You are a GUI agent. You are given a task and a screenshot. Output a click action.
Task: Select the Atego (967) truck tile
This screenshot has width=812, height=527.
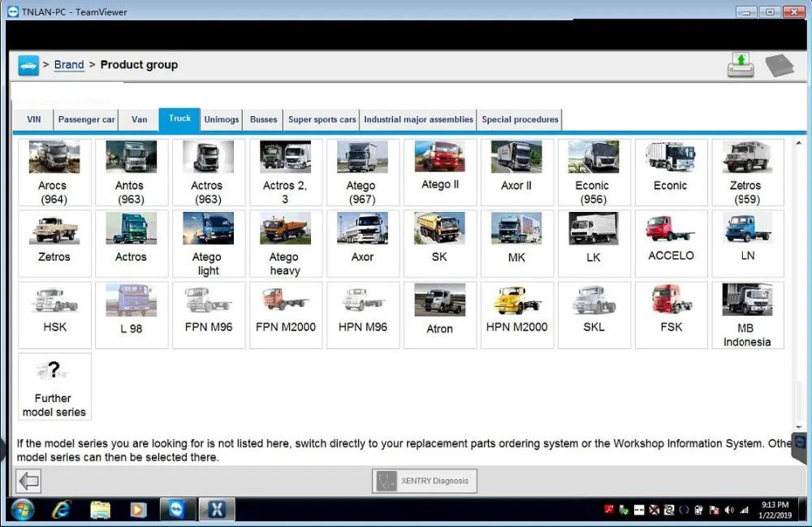[x=362, y=172]
